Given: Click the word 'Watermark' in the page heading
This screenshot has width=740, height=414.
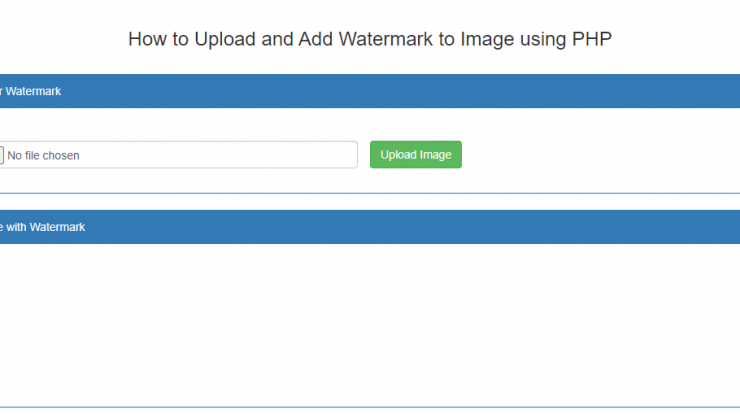Looking at the screenshot, I should point(386,39).
